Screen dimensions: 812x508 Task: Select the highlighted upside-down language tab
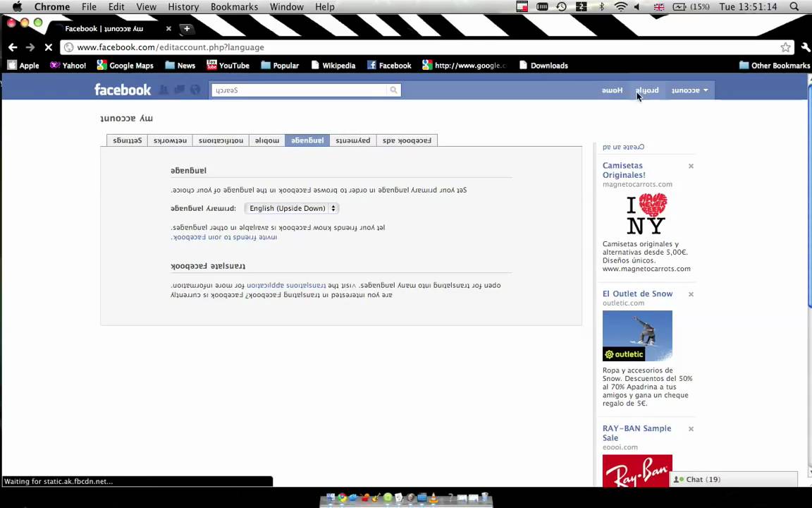307,140
